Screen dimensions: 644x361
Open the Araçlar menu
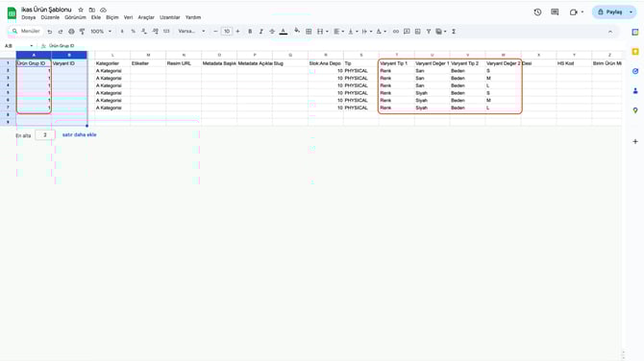pos(146,17)
